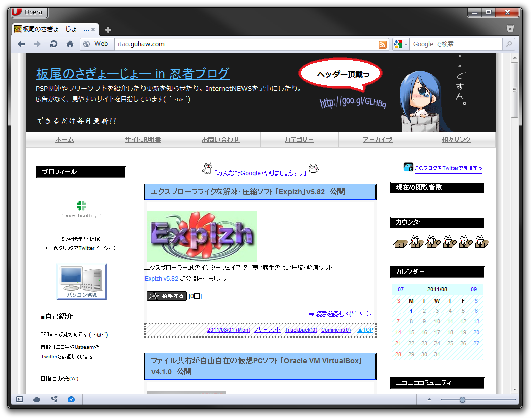Open the 続きを読む read-more link
Screen dimensions: 532x418
(x=340, y=313)
